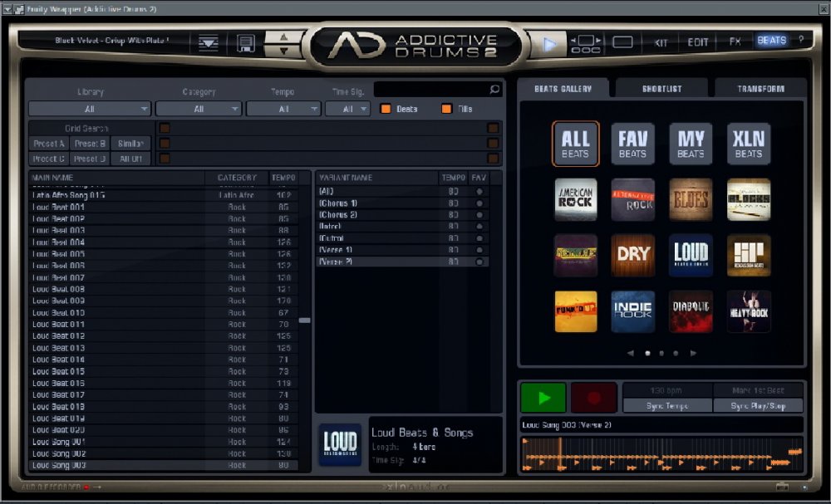
Task: Open the MY Beats gallery tile
Action: pos(691,144)
